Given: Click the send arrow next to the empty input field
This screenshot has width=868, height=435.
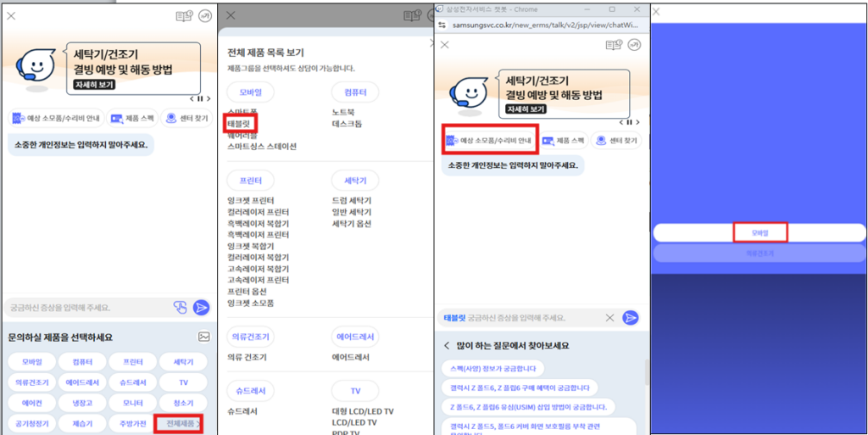Looking at the screenshot, I should click(201, 307).
